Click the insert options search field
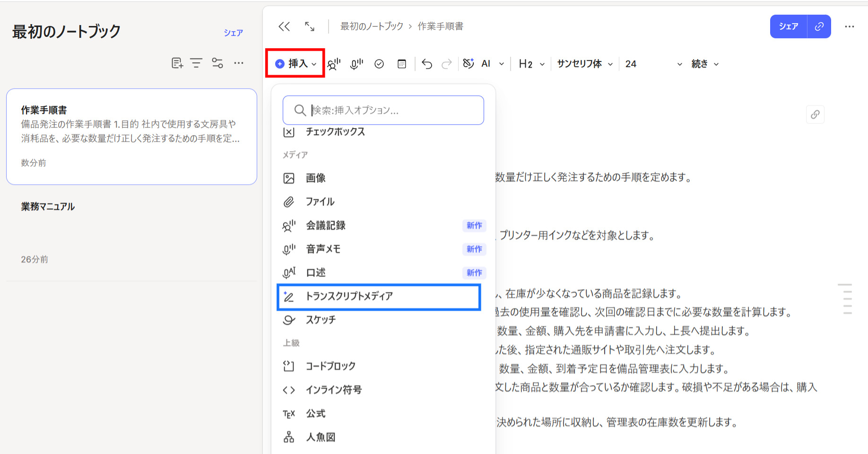The height and width of the screenshot is (454, 868). (x=383, y=110)
